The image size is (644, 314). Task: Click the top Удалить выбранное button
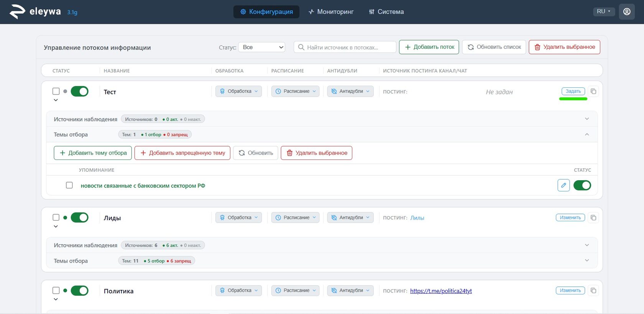(565, 47)
